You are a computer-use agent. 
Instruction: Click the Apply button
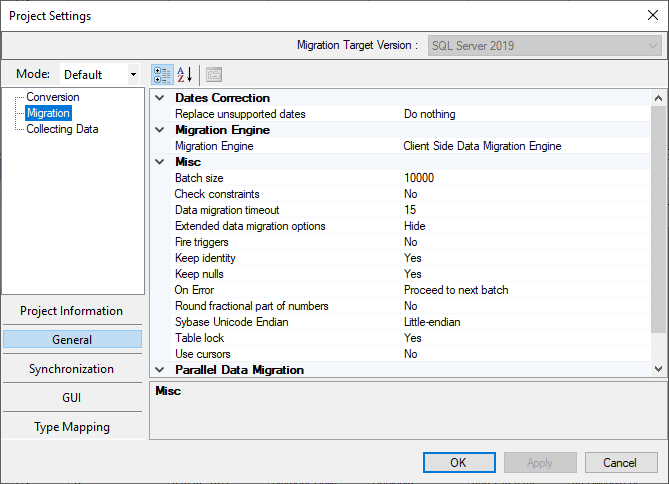(x=540, y=463)
